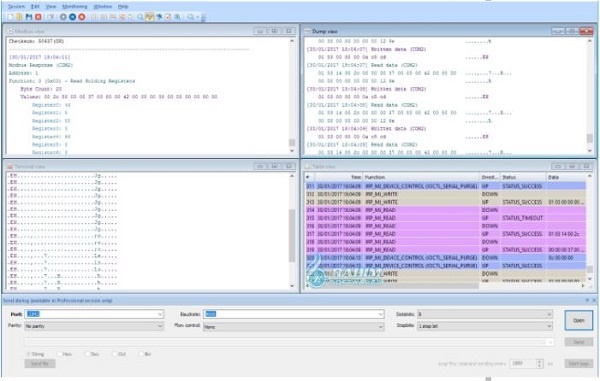Image resolution: width=600 pixels, height=381 pixels.
Task: Open the Databits dropdown
Action: [549, 314]
